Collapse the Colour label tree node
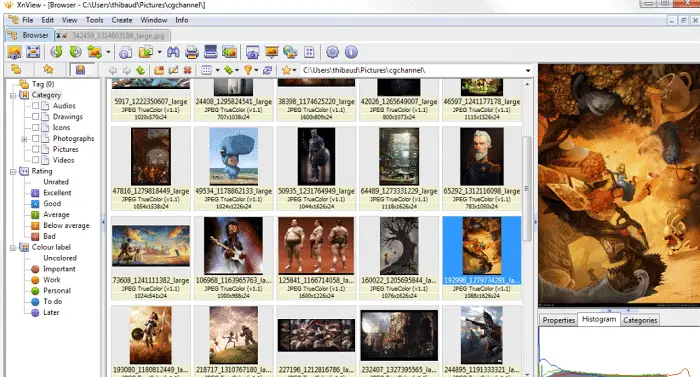The image size is (700, 377). 13,247
